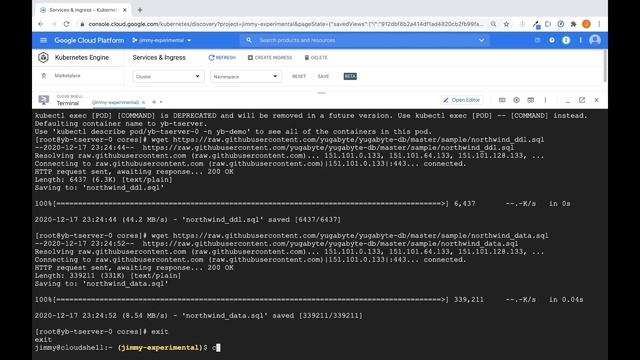Click the Marketplace sidebar icon

pyautogui.click(x=44, y=76)
